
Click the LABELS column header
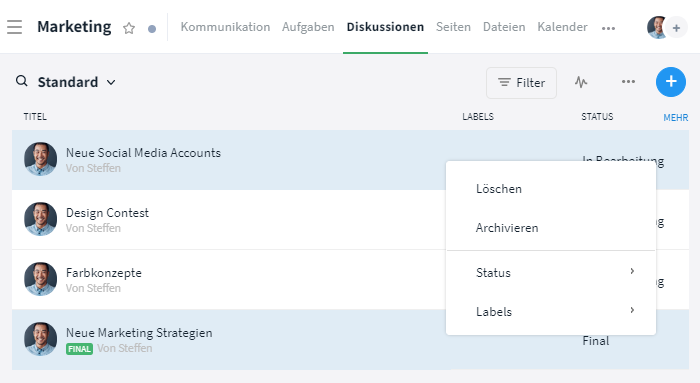[x=478, y=117]
